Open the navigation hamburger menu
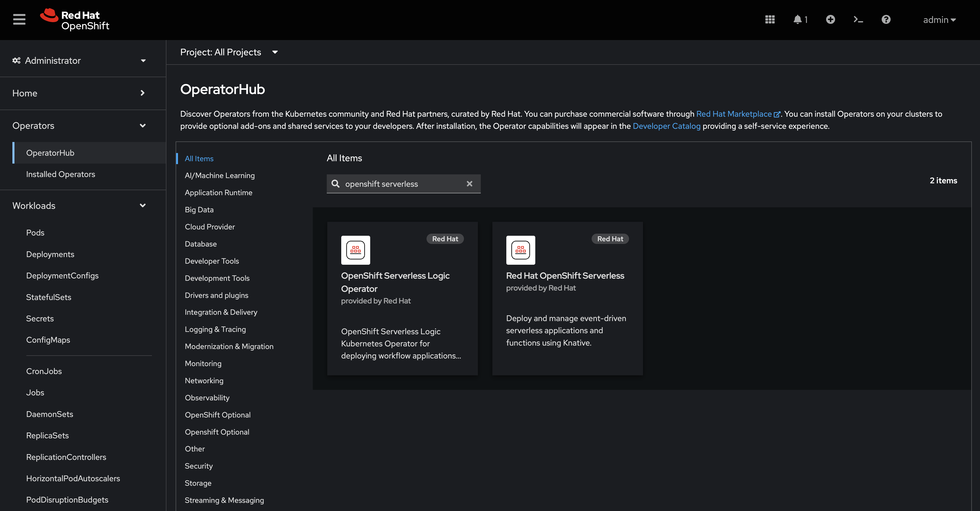Viewport: 980px width, 511px height. tap(19, 19)
